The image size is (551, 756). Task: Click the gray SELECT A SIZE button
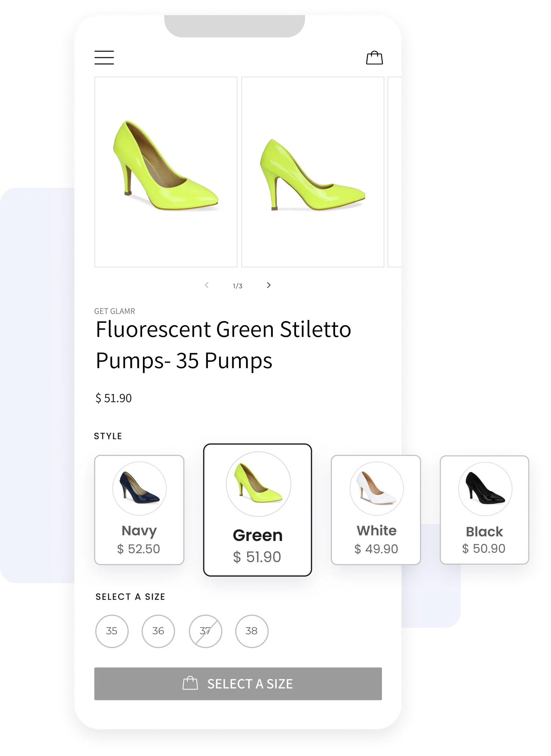(238, 684)
